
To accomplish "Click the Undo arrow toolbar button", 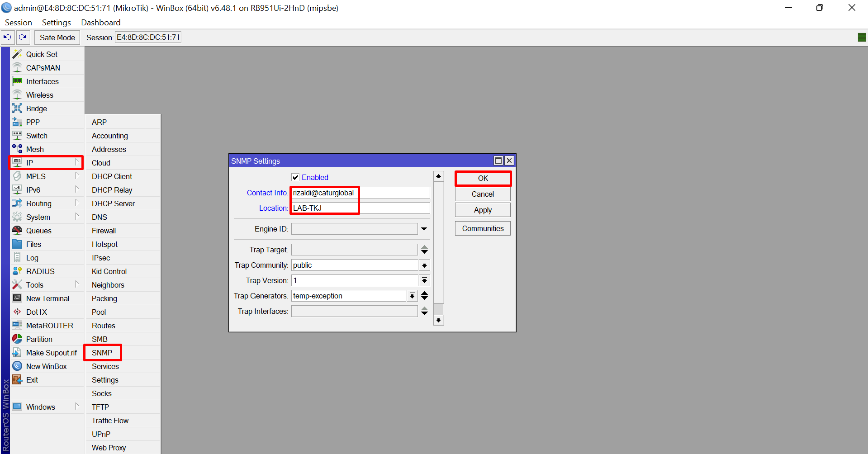I will click(8, 38).
